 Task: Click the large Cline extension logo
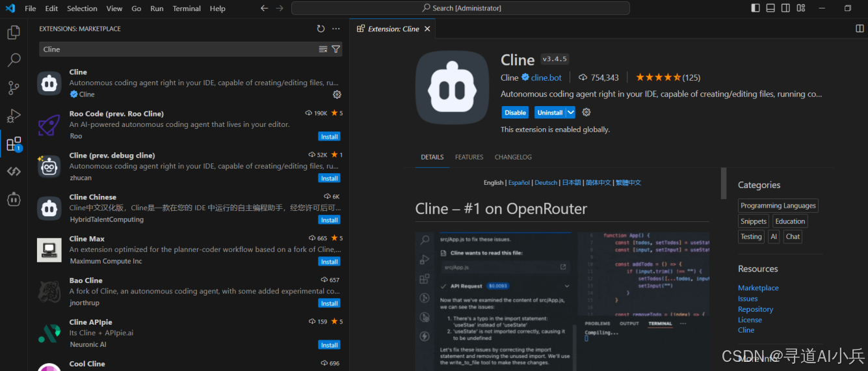pyautogui.click(x=452, y=87)
